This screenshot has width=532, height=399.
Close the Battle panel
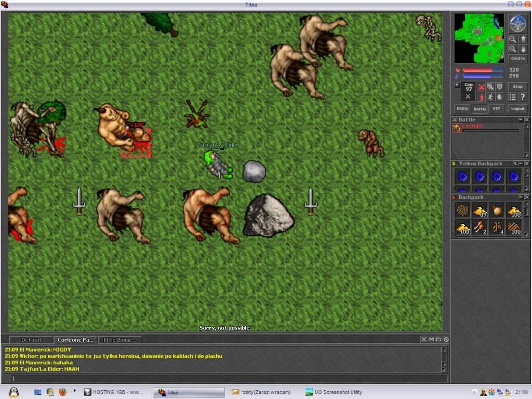point(527,119)
